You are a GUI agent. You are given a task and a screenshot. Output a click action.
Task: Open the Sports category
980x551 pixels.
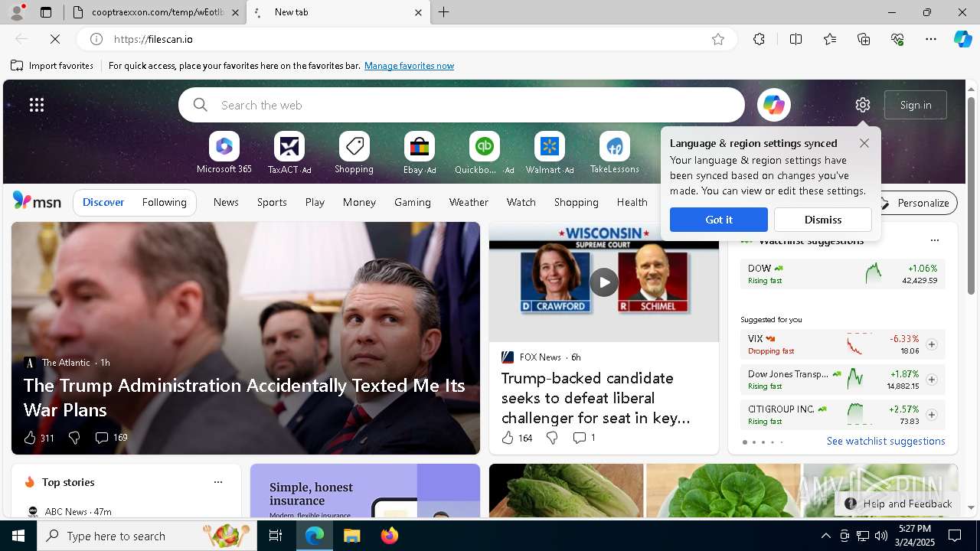coord(272,202)
